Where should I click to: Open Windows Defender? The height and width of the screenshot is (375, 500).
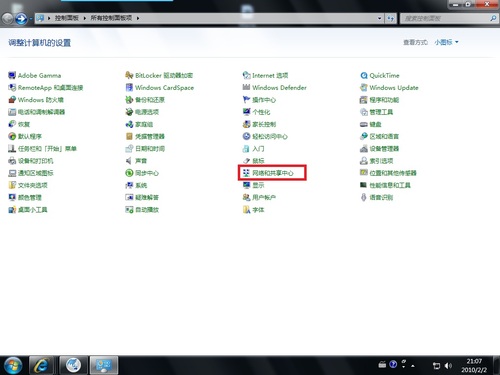[275, 88]
